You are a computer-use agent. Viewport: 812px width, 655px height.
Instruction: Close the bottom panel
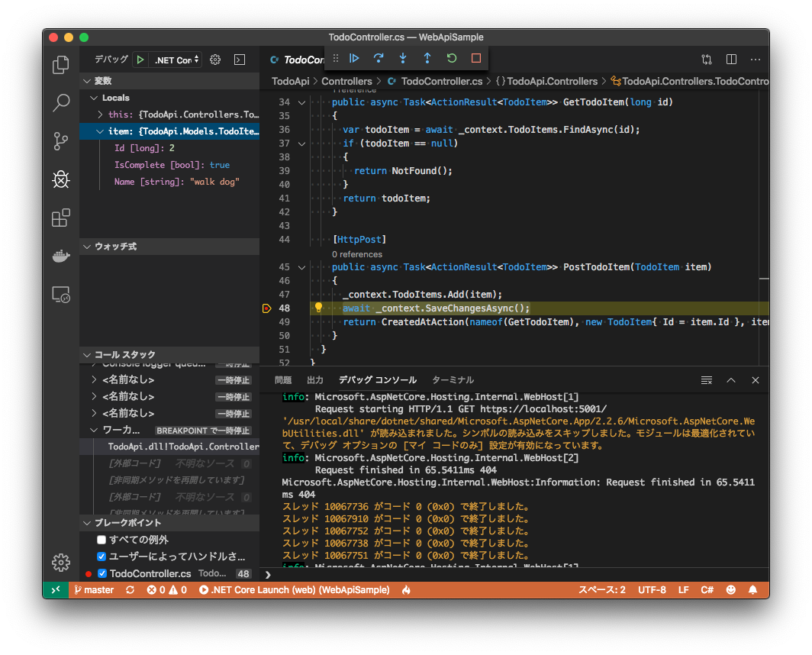(x=756, y=380)
